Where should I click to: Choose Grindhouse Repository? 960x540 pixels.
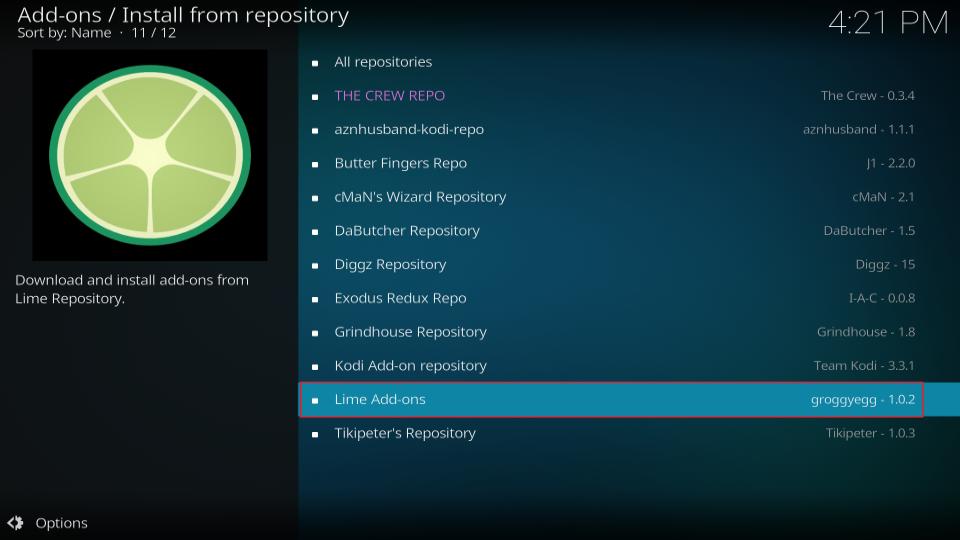point(629,331)
